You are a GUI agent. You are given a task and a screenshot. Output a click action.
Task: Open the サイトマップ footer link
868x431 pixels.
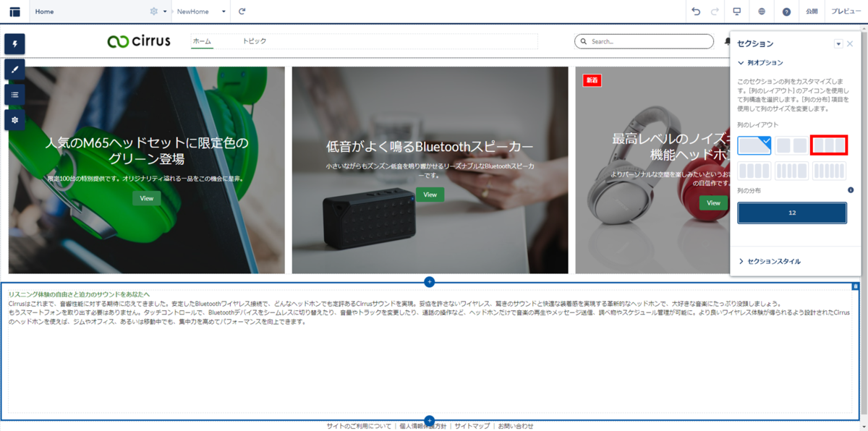pyautogui.click(x=472, y=426)
